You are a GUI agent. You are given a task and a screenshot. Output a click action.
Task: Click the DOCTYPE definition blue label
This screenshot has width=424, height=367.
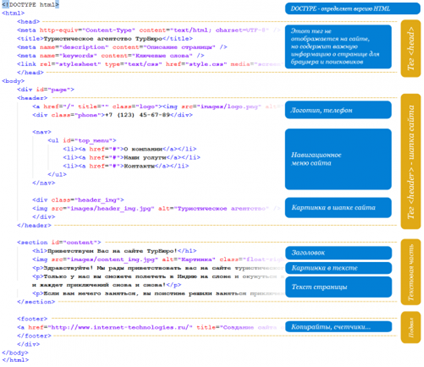tap(352, 9)
